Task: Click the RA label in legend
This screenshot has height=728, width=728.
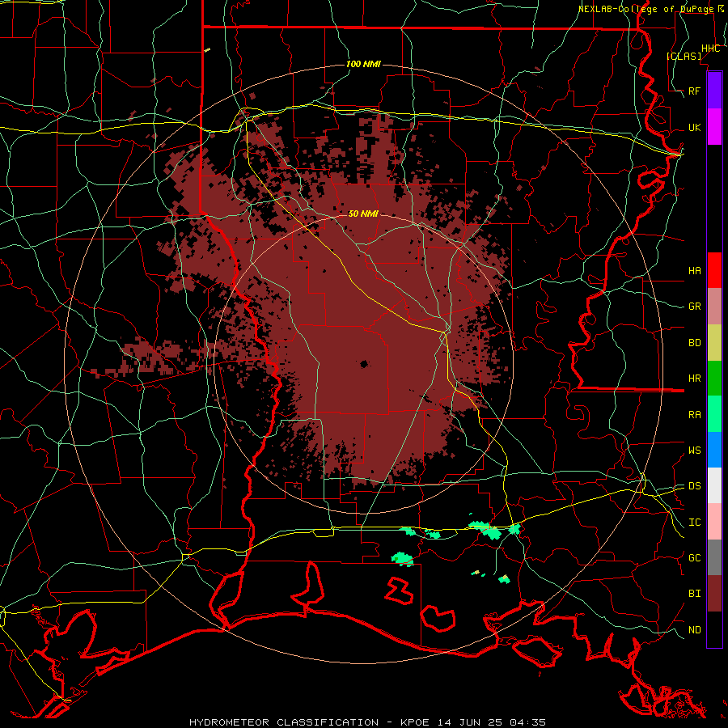Action: click(x=694, y=415)
